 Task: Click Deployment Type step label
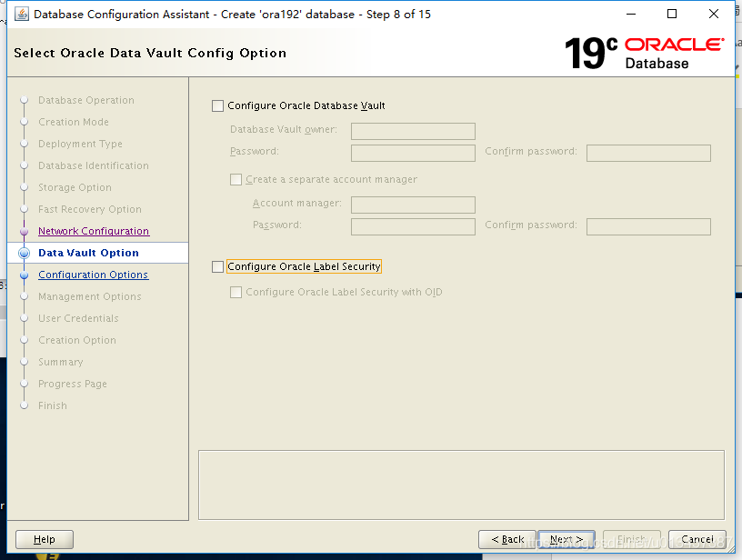[x=80, y=144]
